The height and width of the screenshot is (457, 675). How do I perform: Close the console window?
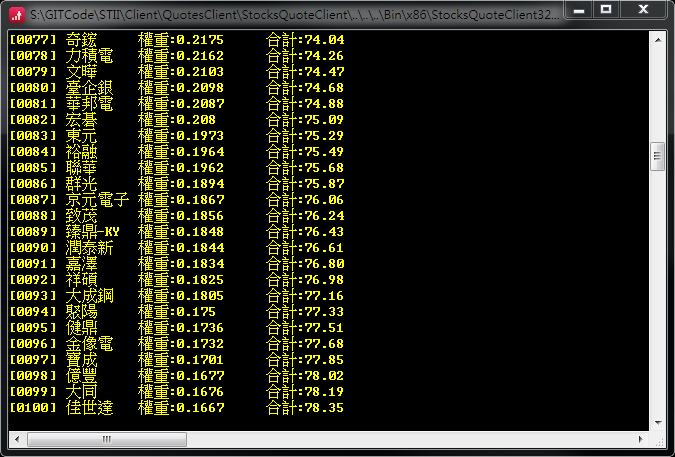(x=643, y=9)
